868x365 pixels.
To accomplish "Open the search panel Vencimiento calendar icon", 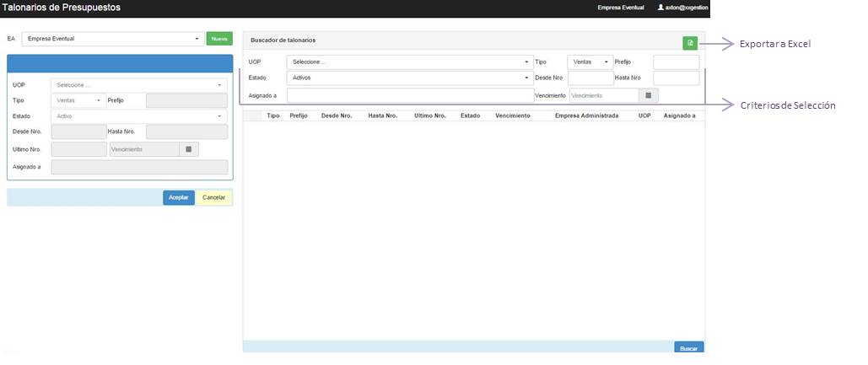I will click(647, 95).
